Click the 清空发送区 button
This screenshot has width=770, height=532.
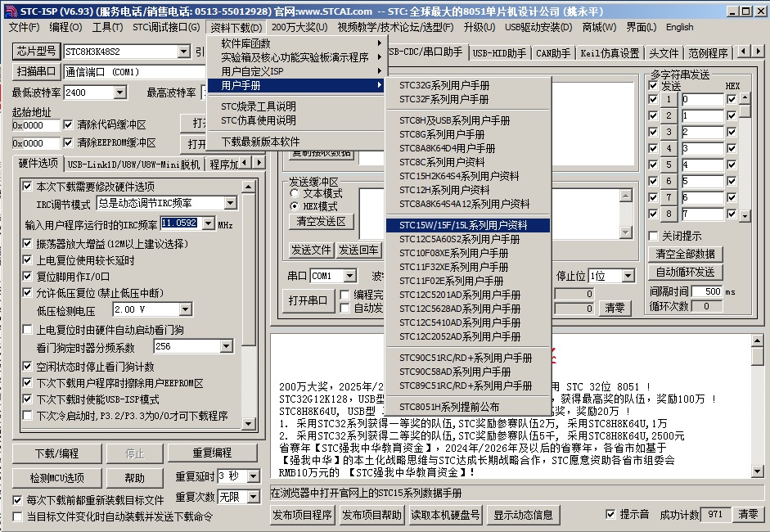[x=321, y=222]
